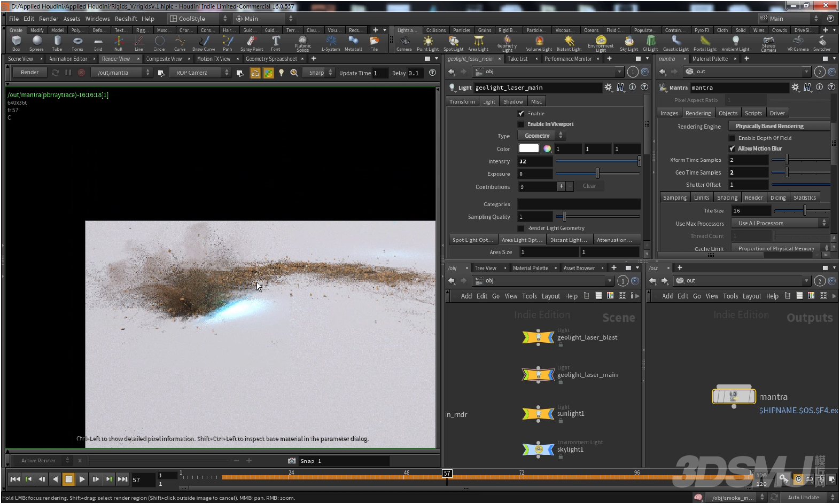
Task: Select the Metaball tool
Action: 353,43
